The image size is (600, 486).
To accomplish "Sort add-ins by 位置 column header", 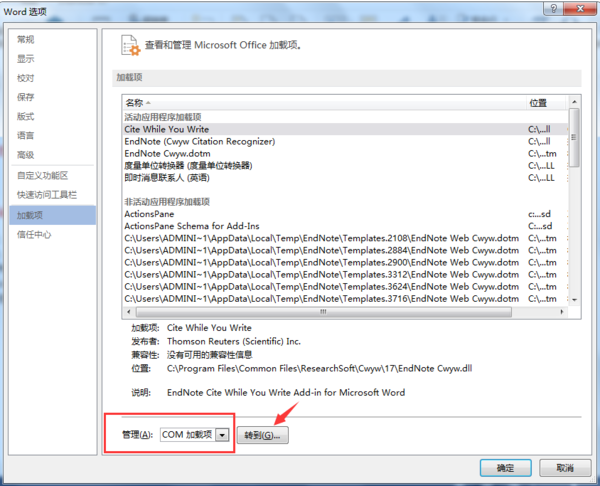I will point(545,103).
